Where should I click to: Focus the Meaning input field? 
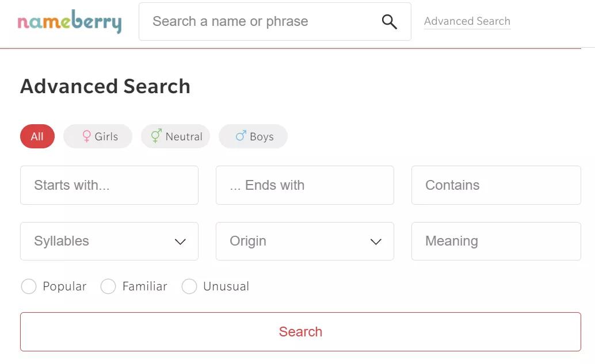(496, 242)
